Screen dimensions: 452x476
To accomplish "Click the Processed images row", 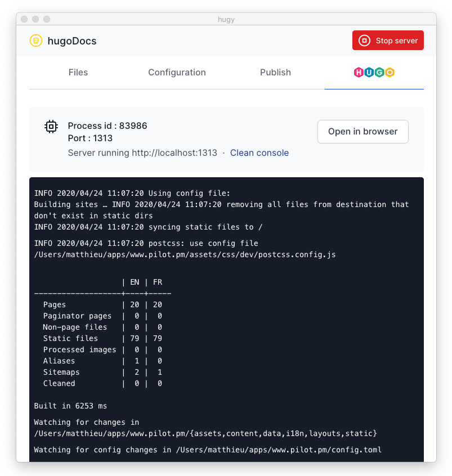I will click(102, 349).
